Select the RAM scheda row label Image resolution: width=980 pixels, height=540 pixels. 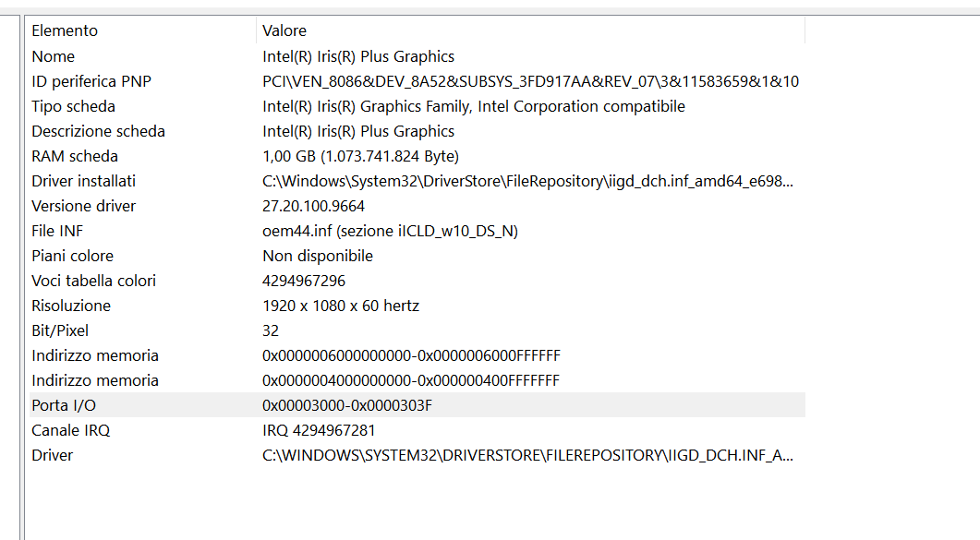point(75,156)
